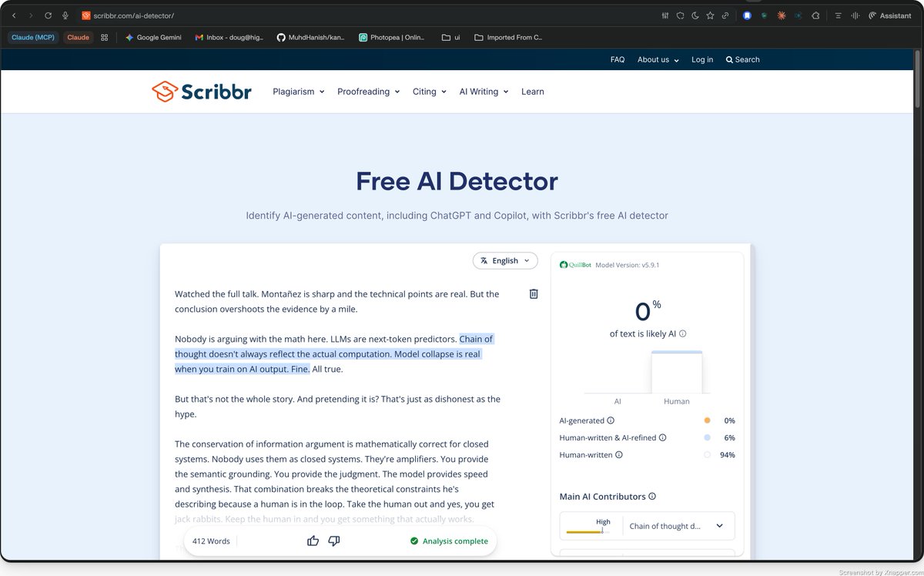924x576 pixels.
Task: Click the 'Model Version: v5.9.1' text
Action: pos(627,265)
